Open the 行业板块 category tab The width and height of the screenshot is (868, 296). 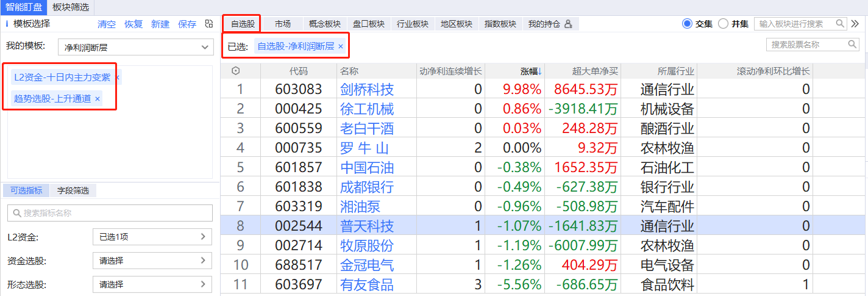(x=413, y=24)
